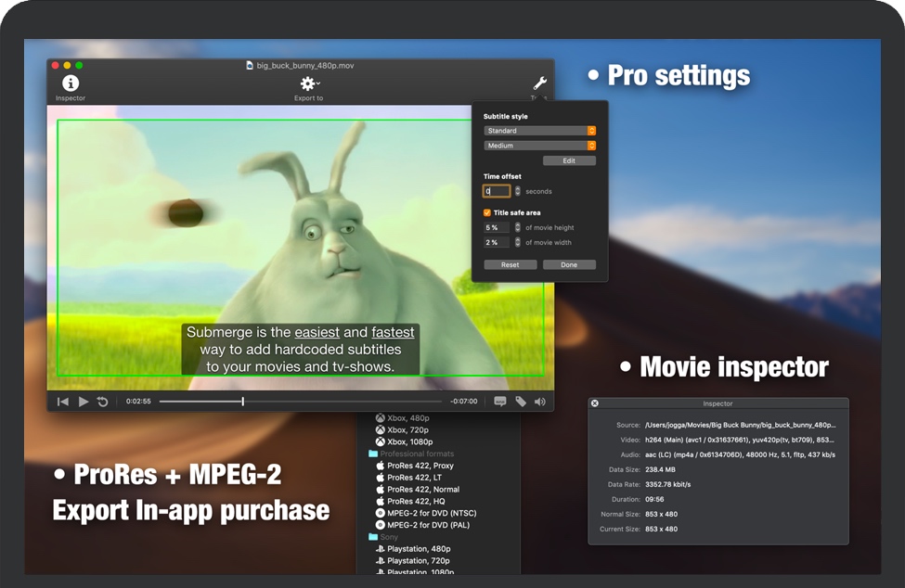Select the ProRes 422, HQ preset
The image size is (905, 588).
pyautogui.click(x=415, y=501)
